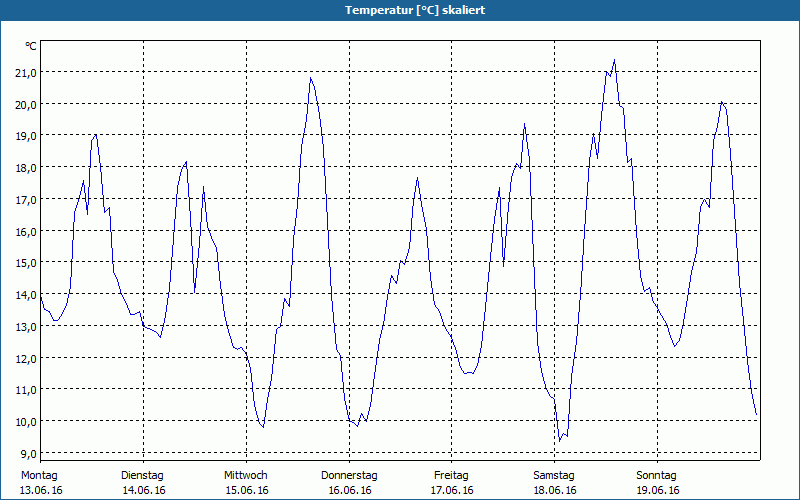
Task: Select the Donnerstag day label
Action: [349, 476]
